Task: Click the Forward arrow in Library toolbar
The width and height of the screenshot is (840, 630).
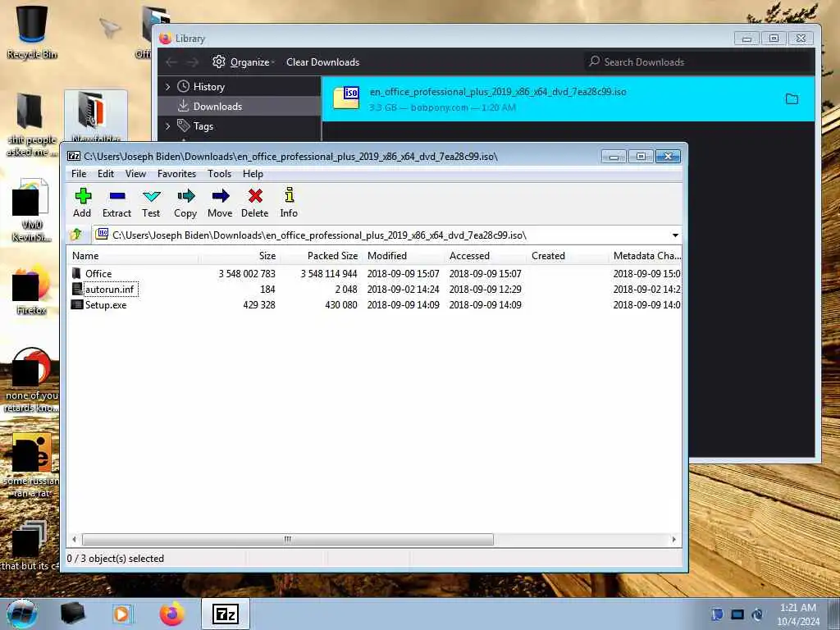Action: [x=192, y=62]
